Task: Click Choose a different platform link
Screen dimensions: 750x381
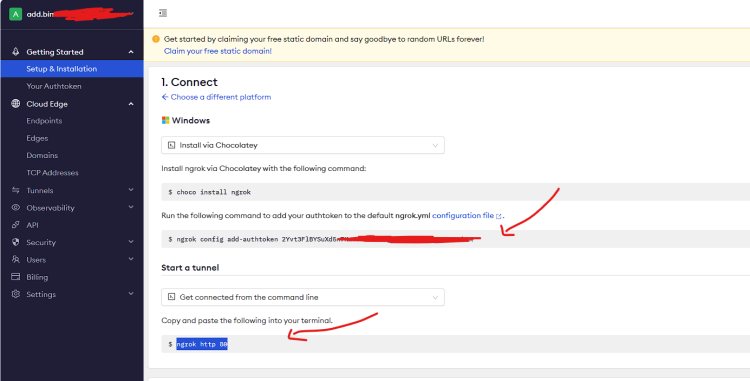Action: pyautogui.click(x=216, y=97)
